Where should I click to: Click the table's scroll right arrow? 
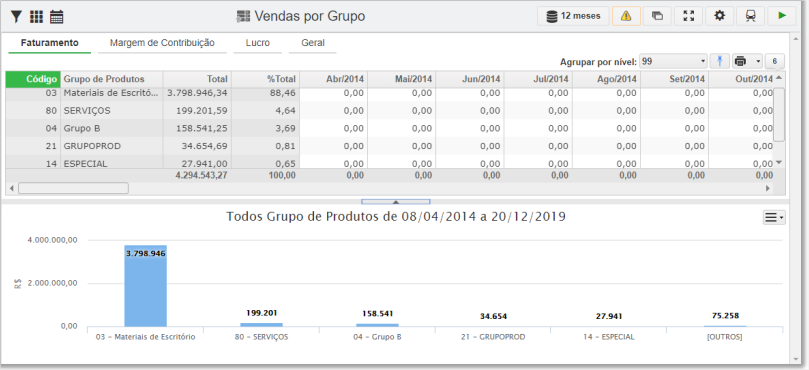768,188
